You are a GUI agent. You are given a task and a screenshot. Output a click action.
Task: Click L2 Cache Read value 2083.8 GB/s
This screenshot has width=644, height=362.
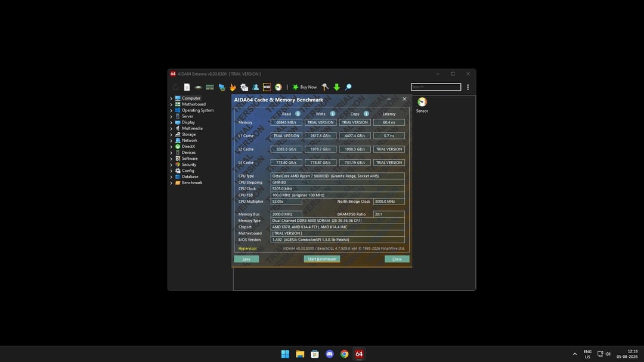pyautogui.click(x=286, y=149)
